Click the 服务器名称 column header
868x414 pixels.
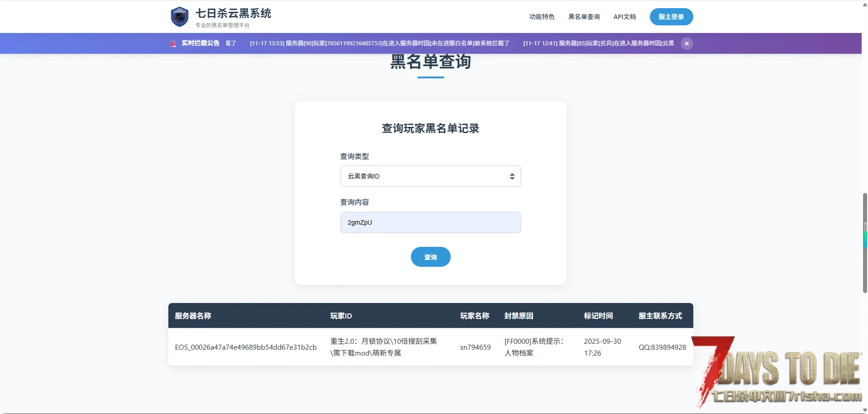pyautogui.click(x=193, y=316)
